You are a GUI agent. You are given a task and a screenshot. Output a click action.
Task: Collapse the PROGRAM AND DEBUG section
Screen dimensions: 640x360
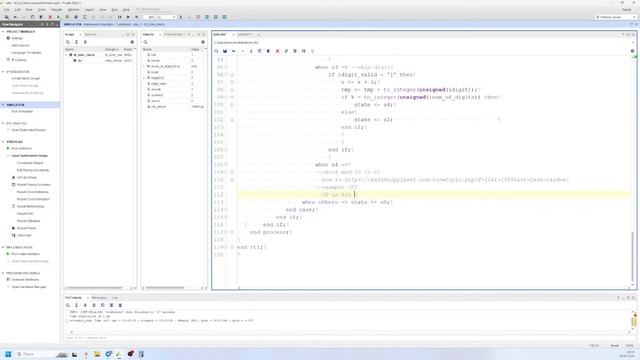tap(3, 273)
